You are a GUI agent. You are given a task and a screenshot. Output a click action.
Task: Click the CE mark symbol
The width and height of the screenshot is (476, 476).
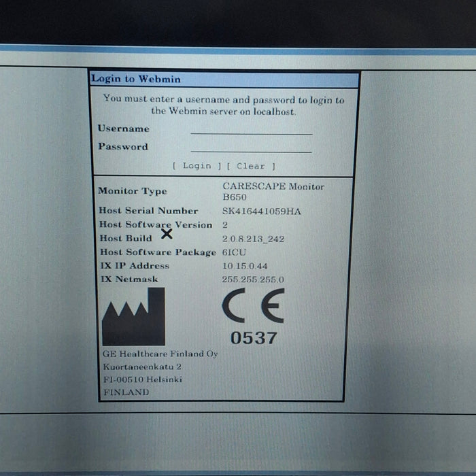254,305
